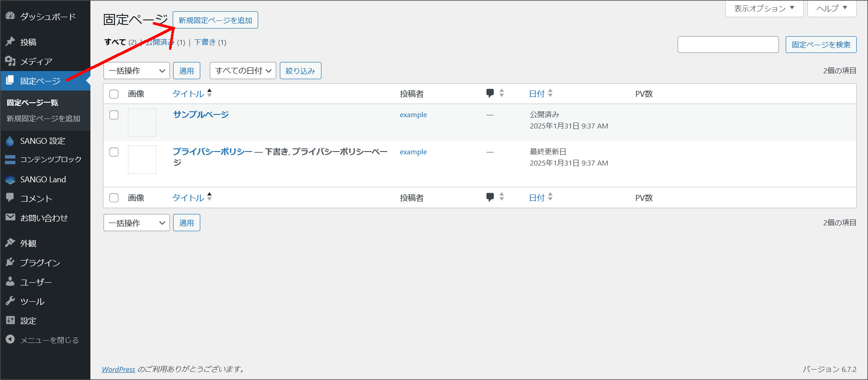Viewport: 868px width, 380px height.
Task: Click the SANGO 設定 water drop icon
Action: [x=10, y=141]
